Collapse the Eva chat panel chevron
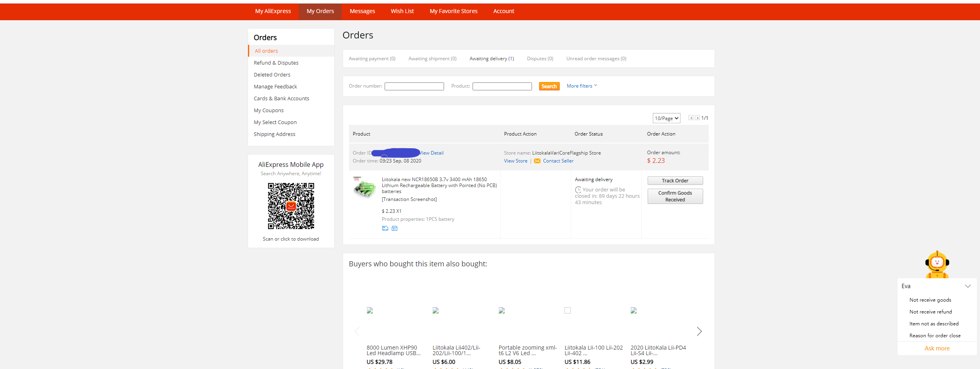This screenshot has height=369, width=980. pyautogui.click(x=968, y=286)
